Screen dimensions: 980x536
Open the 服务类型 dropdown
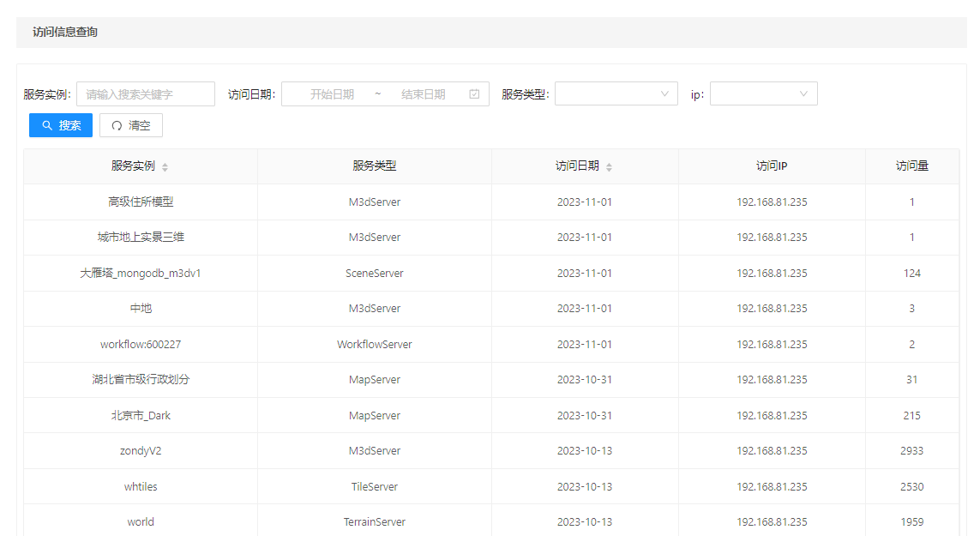[x=616, y=94]
